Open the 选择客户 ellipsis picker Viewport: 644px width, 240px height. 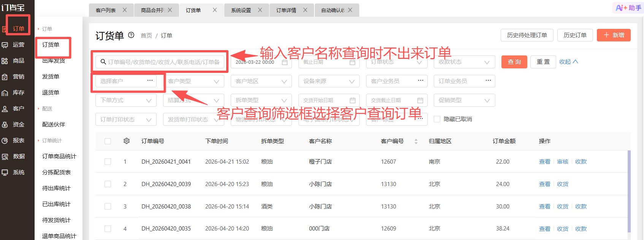[150, 81]
